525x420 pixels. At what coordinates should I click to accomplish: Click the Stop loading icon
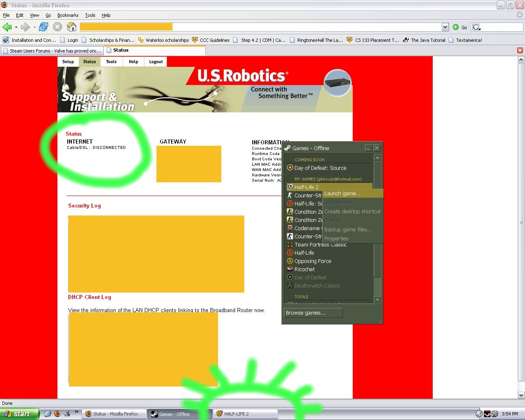point(57,27)
